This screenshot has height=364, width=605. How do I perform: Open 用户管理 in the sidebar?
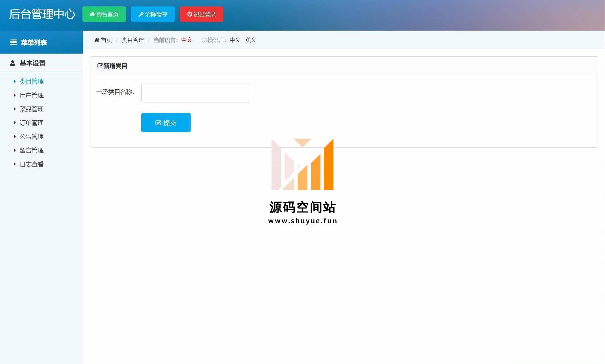click(32, 95)
